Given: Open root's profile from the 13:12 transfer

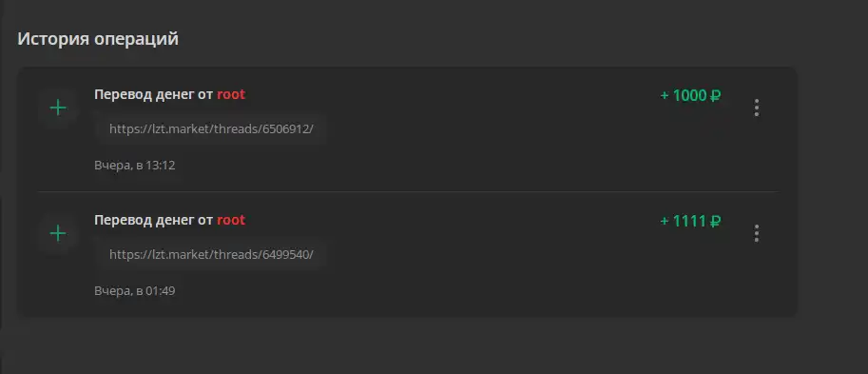Looking at the screenshot, I should (231, 95).
